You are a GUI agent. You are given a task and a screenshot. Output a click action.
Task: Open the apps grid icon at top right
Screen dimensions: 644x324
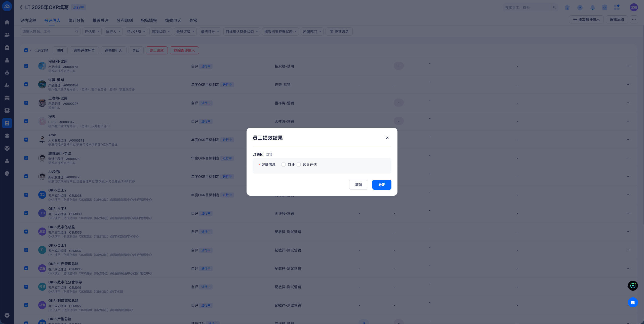point(617,8)
